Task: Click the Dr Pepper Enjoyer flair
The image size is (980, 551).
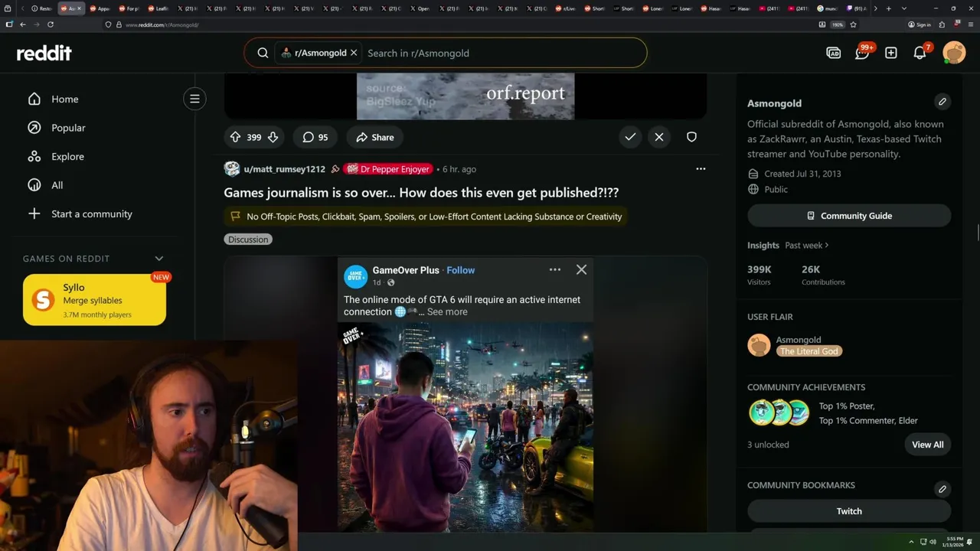Action: (389, 169)
